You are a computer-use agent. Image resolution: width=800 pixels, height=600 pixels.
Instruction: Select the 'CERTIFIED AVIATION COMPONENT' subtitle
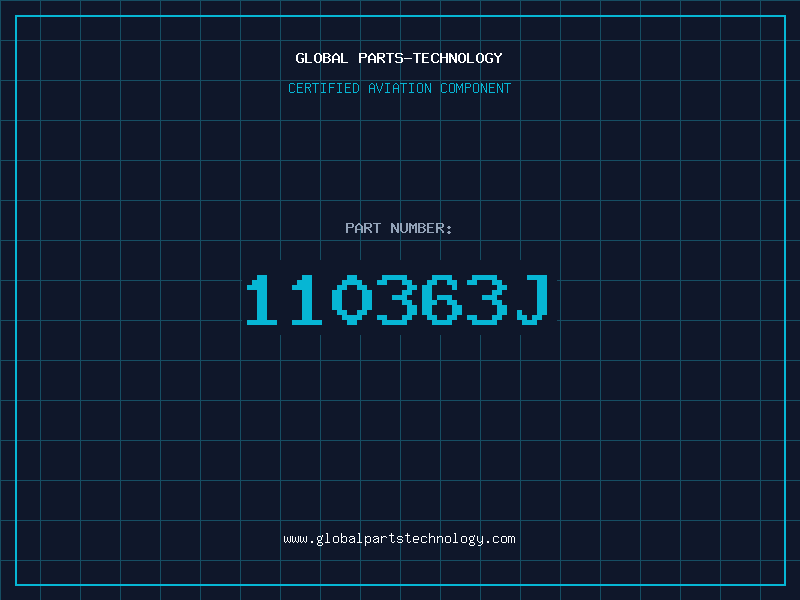[399, 88]
